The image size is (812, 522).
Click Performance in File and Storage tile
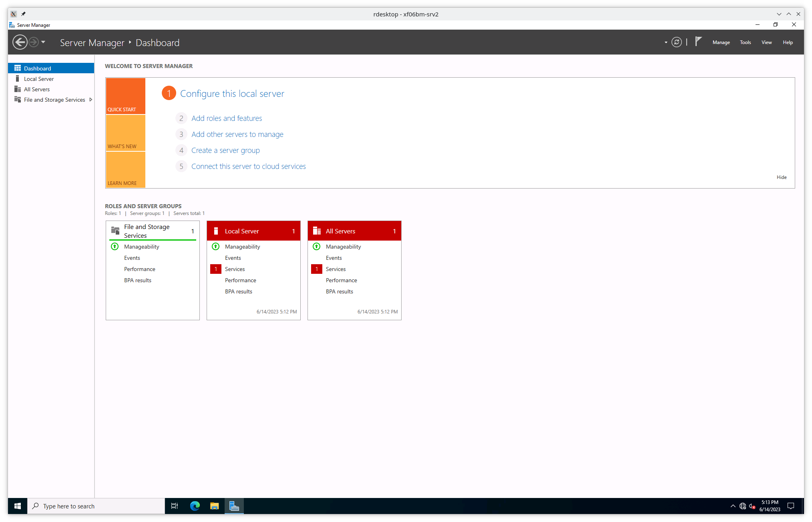click(140, 269)
